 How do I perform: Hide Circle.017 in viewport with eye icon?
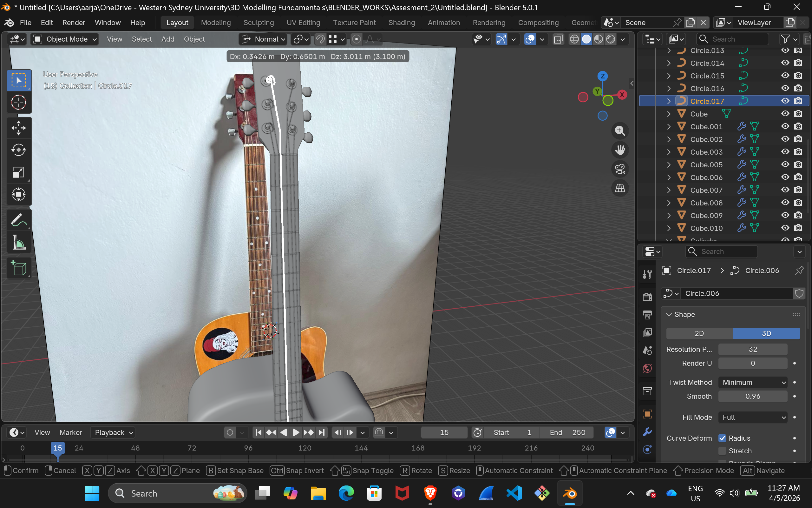tap(785, 101)
